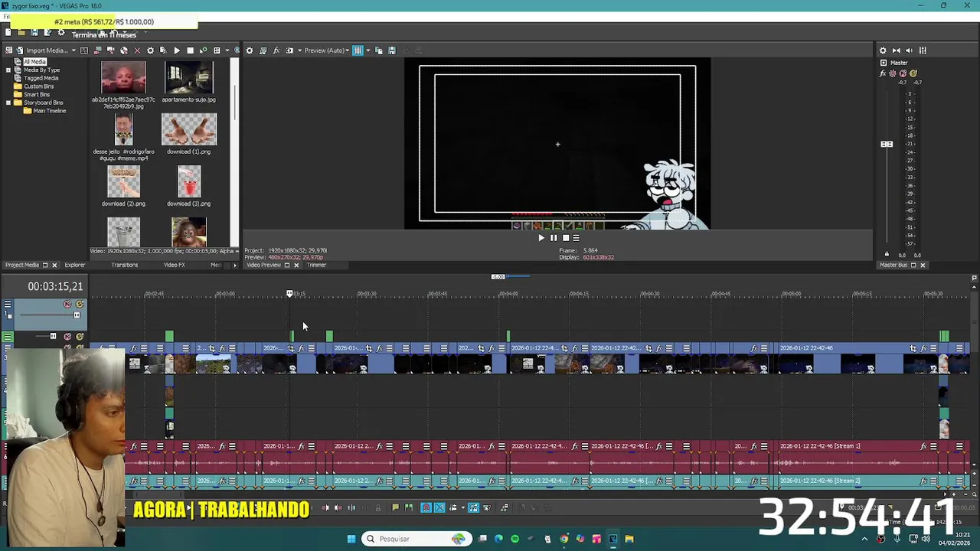Click the 00:03:15,21 timecode display

(55, 286)
